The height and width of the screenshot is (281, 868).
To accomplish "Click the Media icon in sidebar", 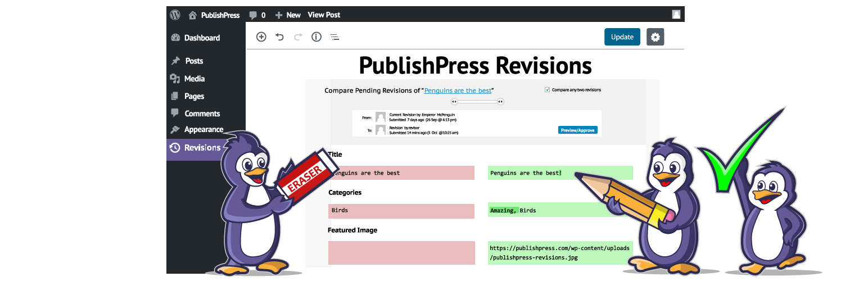I will [x=175, y=79].
